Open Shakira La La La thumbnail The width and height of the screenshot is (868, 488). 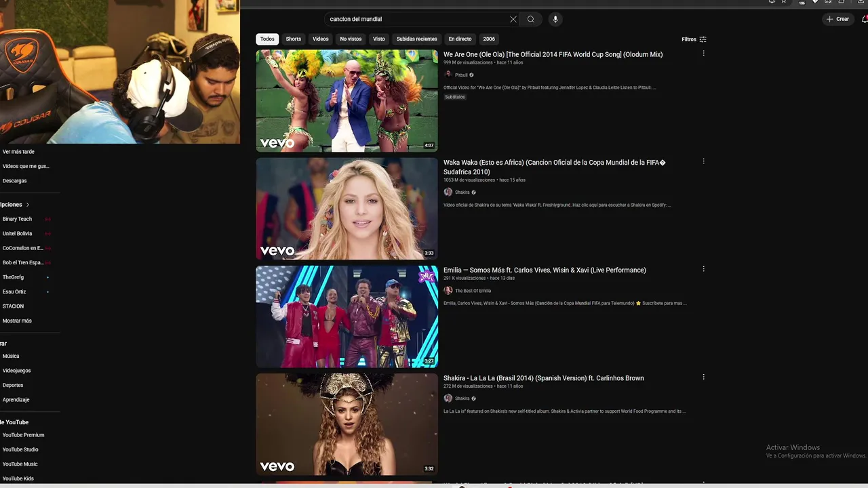click(347, 424)
